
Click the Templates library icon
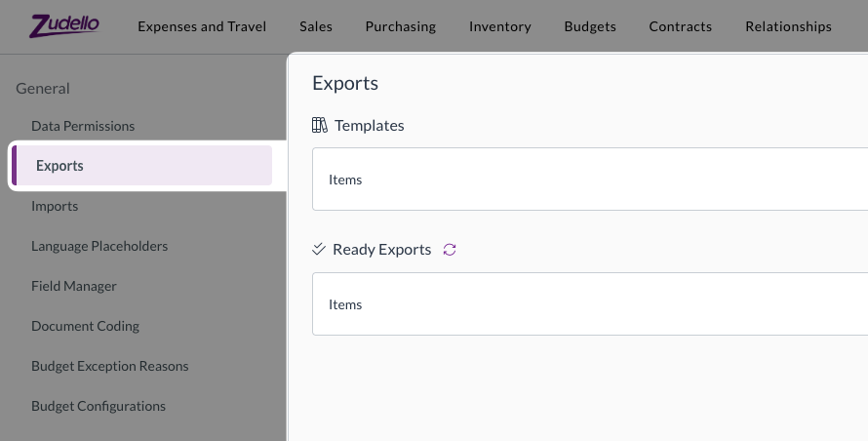(320, 125)
